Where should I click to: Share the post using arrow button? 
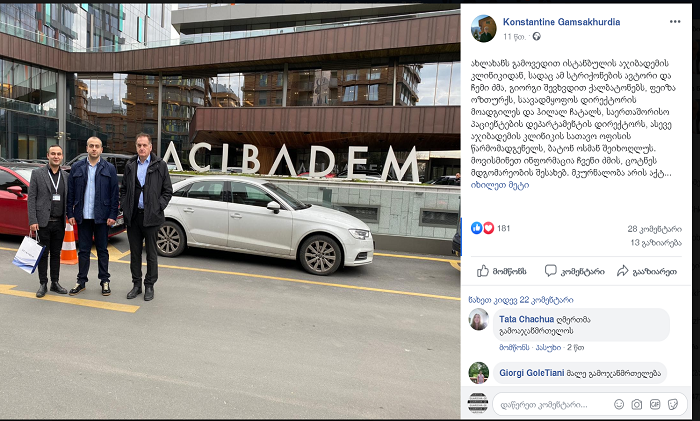click(646, 271)
